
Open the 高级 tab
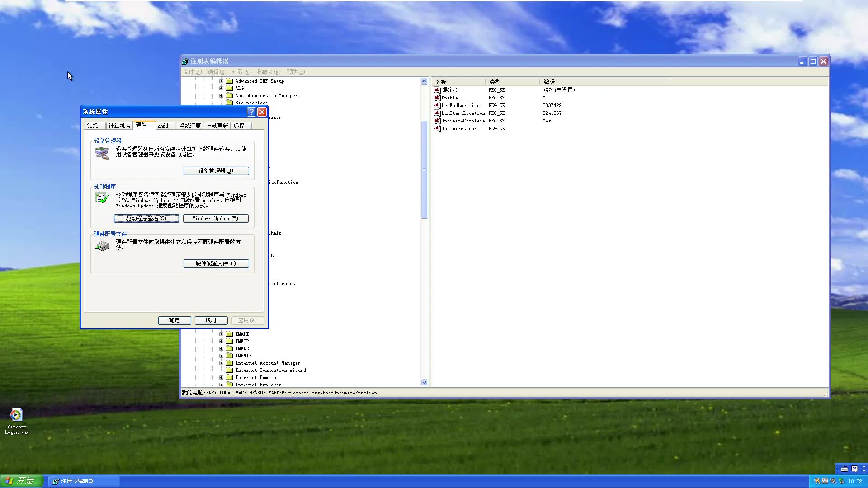(163, 126)
